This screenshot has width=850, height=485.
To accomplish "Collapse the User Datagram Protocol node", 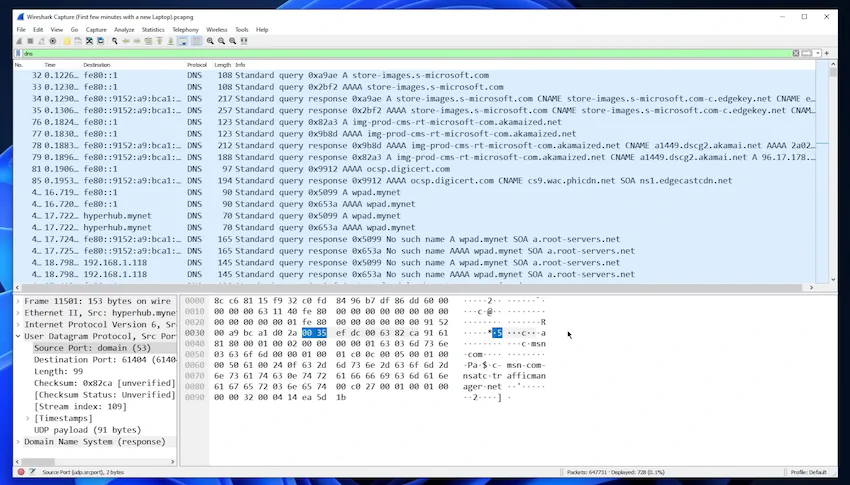I will click(18, 336).
